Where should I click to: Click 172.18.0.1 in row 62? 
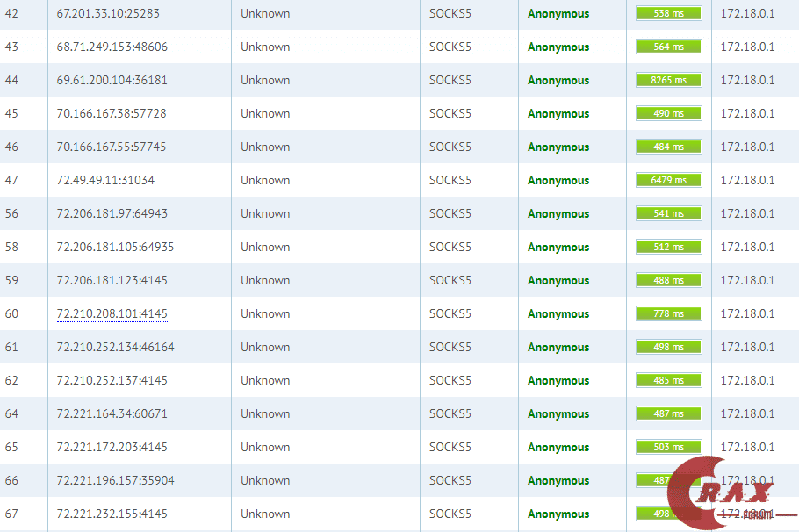click(x=747, y=381)
